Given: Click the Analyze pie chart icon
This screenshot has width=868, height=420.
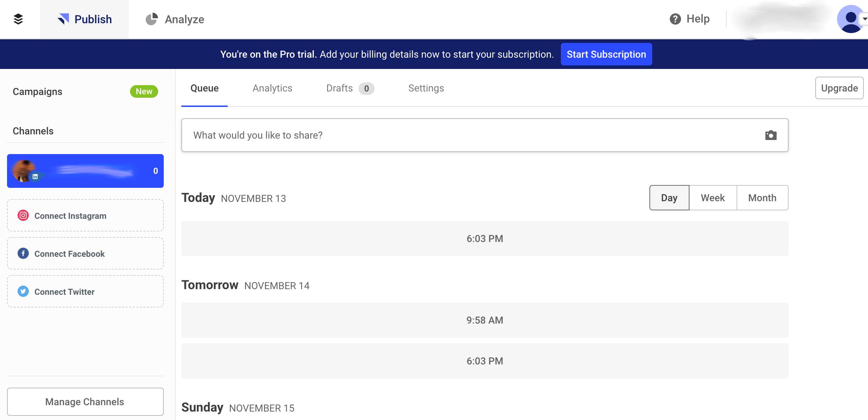Looking at the screenshot, I should (x=151, y=19).
